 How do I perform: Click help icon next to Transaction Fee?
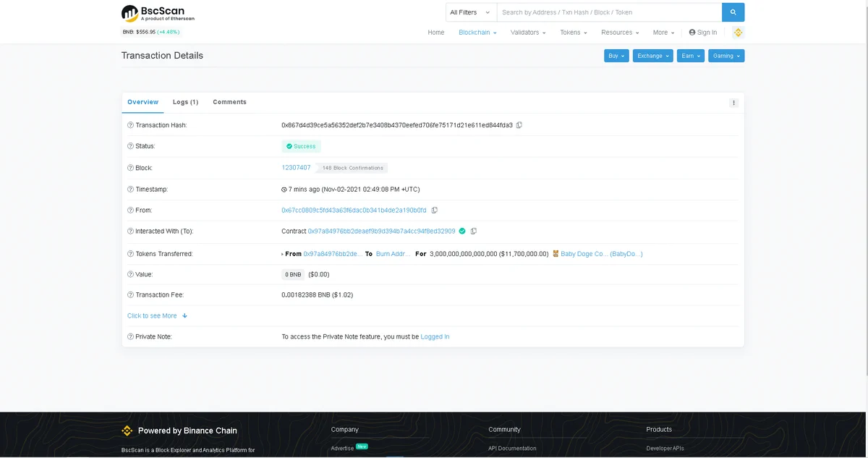tap(130, 295)
